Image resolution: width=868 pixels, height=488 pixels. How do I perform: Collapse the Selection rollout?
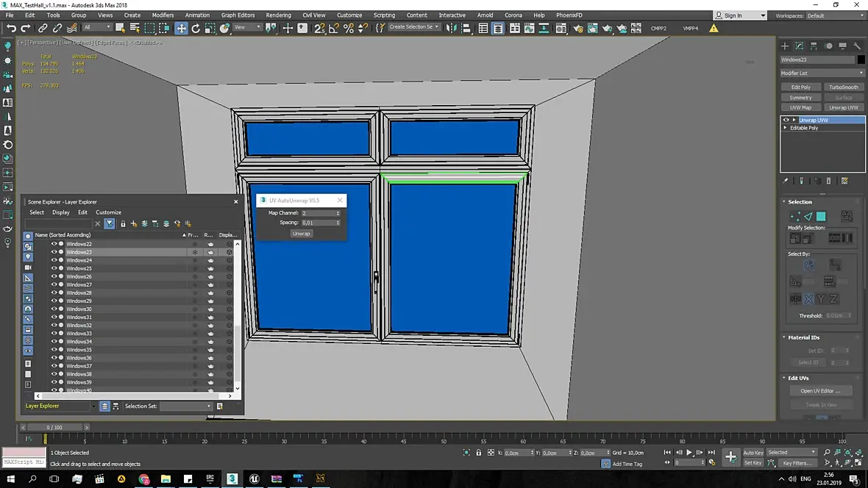pyautogui.click(x=800, y=201)
